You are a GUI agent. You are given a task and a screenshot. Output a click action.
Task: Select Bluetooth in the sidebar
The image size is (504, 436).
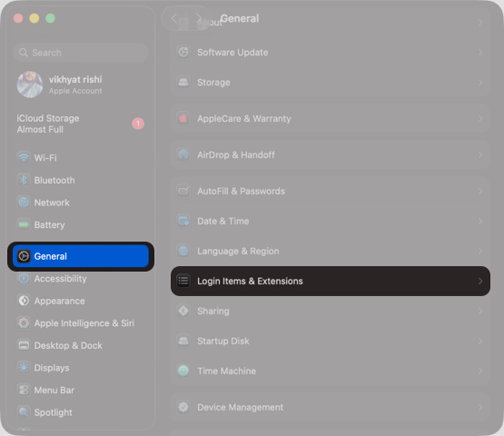[81, 180]
